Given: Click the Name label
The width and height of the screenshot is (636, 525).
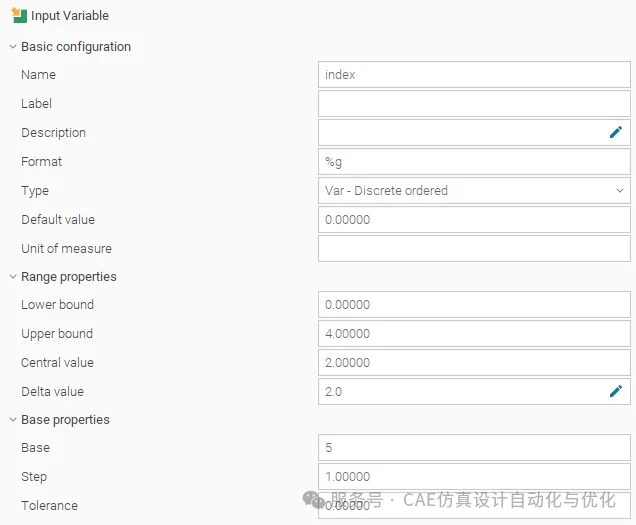Looking at the screenshot, I should (x=39, y=75).
